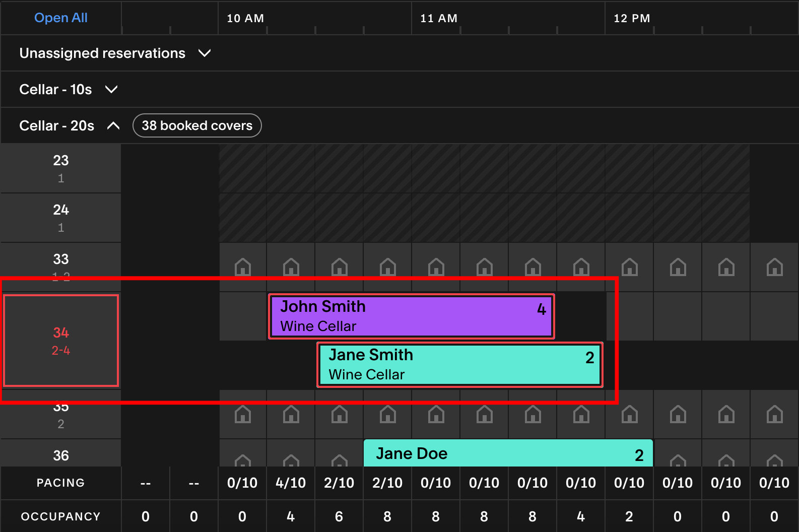Click the Open All link
799x532 pixels.
click(61, 18)
